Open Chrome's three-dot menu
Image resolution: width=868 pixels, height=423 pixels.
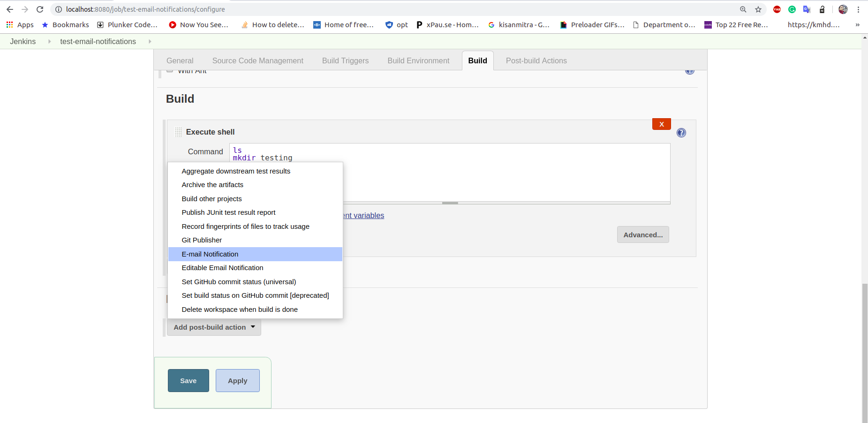point(859,9)
